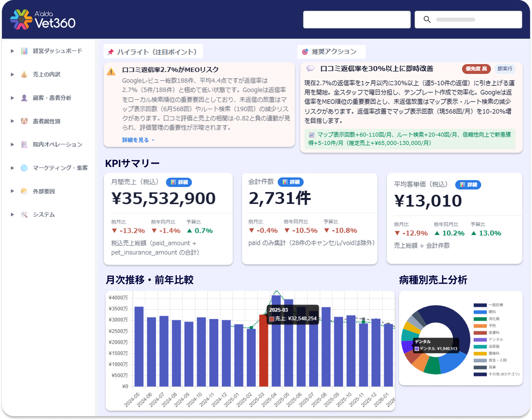Click the dog face icon beside 患者属性別

click(24, 121)
